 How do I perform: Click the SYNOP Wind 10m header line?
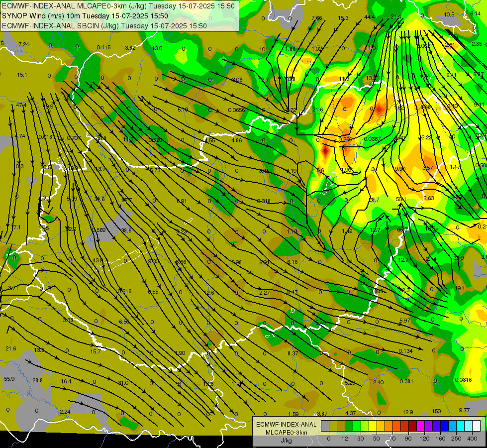pos(85,16)
